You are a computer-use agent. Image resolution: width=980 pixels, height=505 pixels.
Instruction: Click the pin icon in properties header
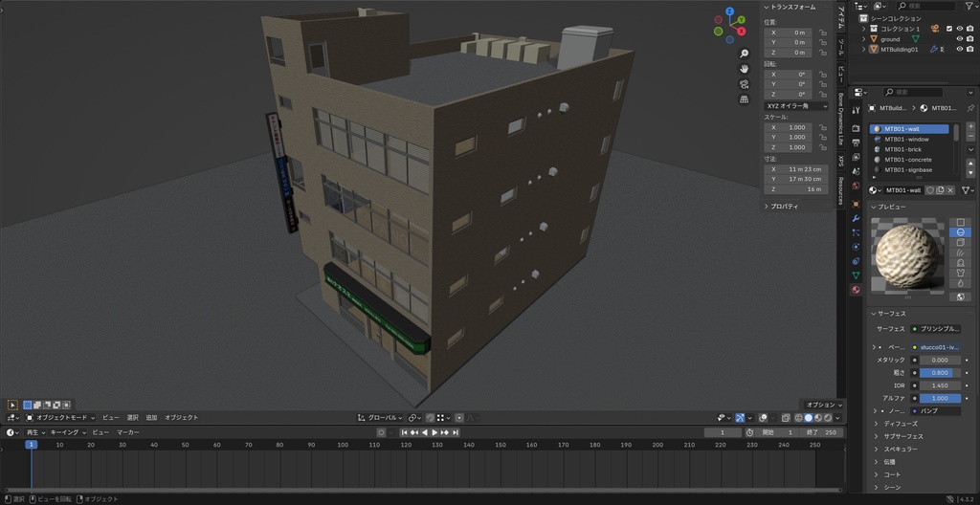(x=970, y=108)
